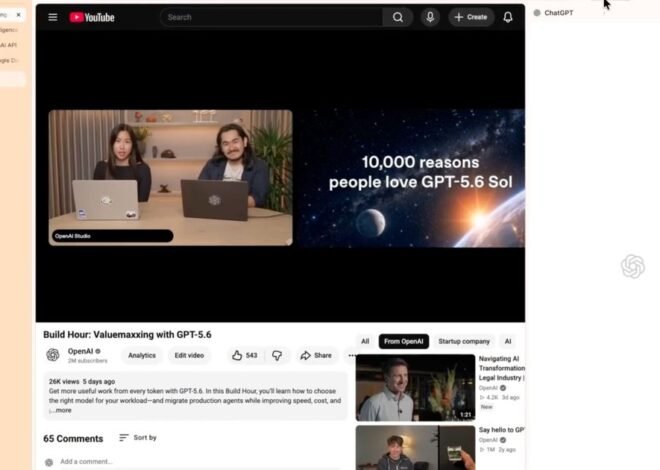Open the YouTube hamburger guide menu
Screen dimensions: 660x470
pos(53,17)
